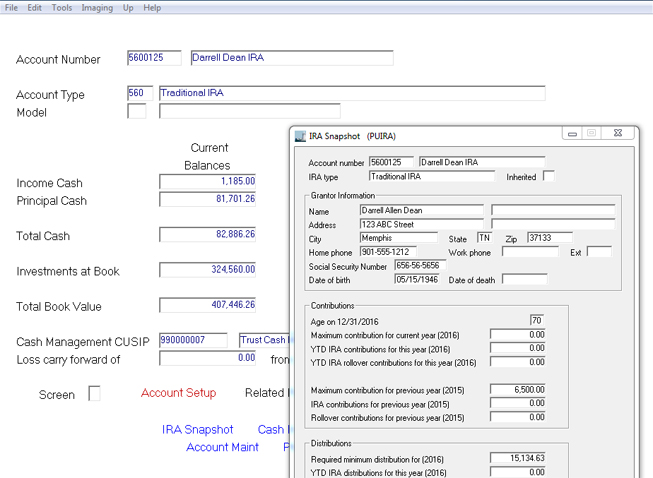The image size is (653, 478).
Task: Open the Account Maint link
Action: pyautogui.click(x=222, y=447)
